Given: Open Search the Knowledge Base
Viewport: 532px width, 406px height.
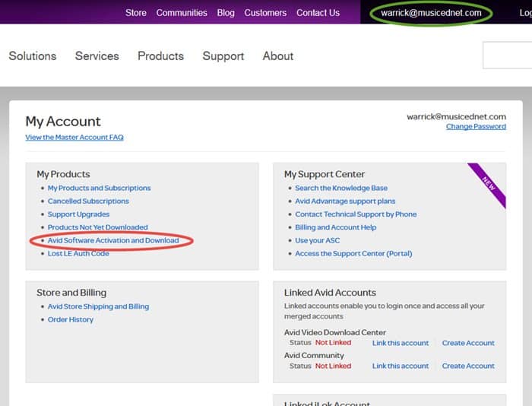Looking at the screenshot, I should 341,188.
